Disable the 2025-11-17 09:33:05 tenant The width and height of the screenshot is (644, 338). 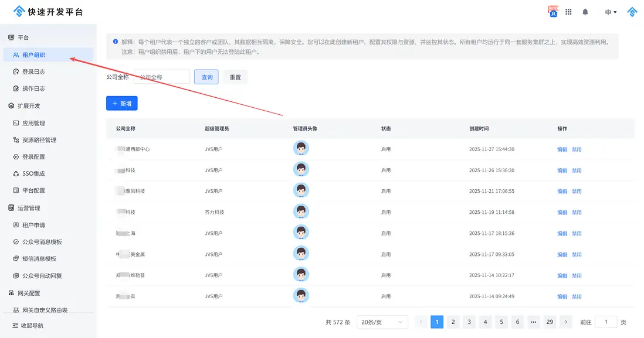577,255
